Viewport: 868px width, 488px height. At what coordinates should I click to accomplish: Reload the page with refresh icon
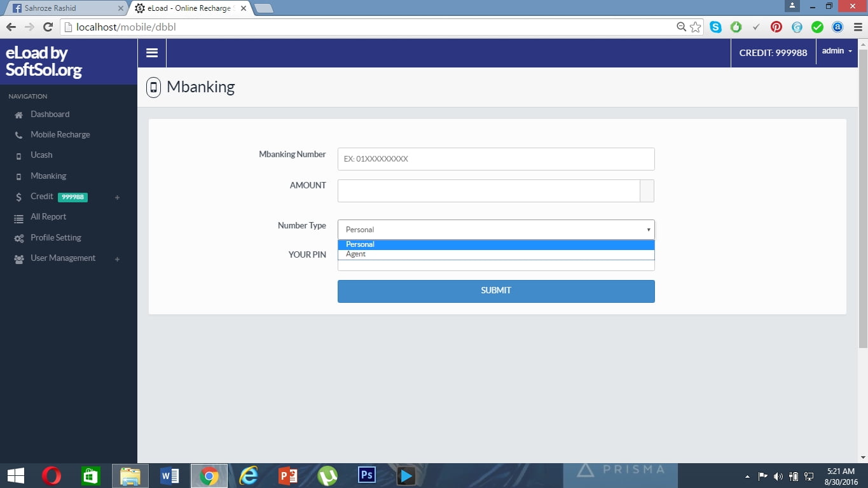coord(48,27)
